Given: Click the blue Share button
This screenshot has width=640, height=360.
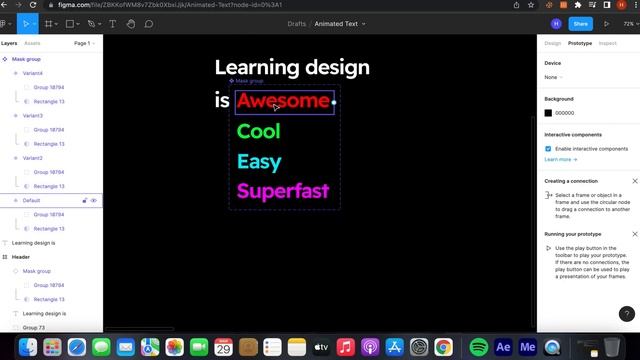Looking at the screenshot, I should [580, 24].
